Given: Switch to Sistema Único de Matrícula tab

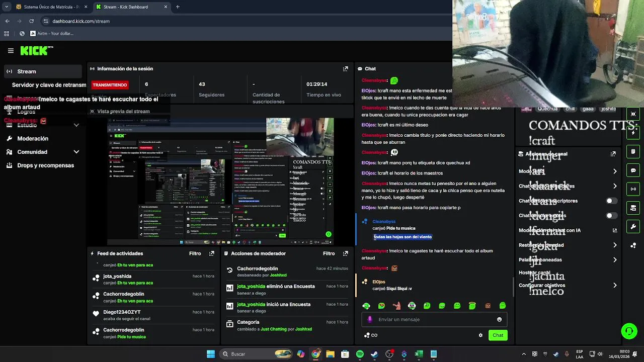Looking at the screenshot, I should (47, 7).
